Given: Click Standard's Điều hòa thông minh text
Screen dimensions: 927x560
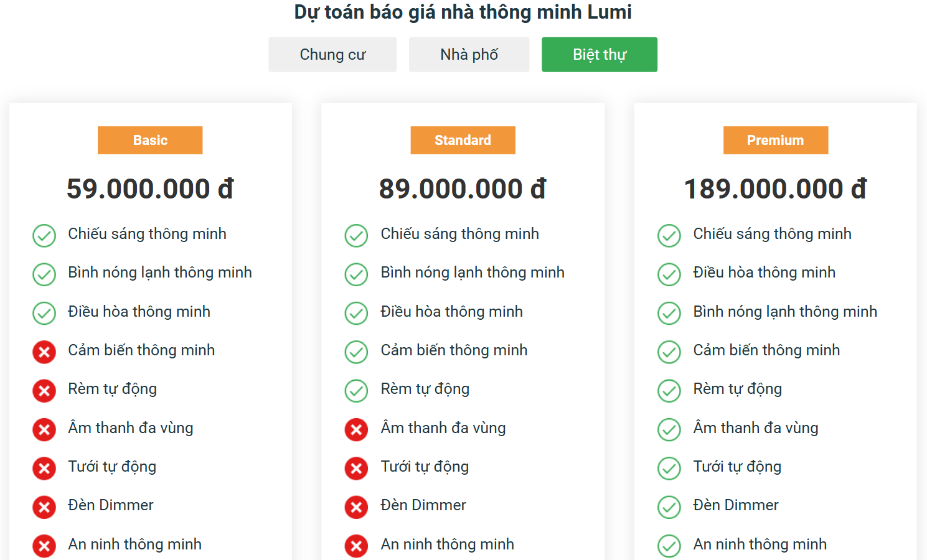Looking at the screenshot, I should coord(451,312).
